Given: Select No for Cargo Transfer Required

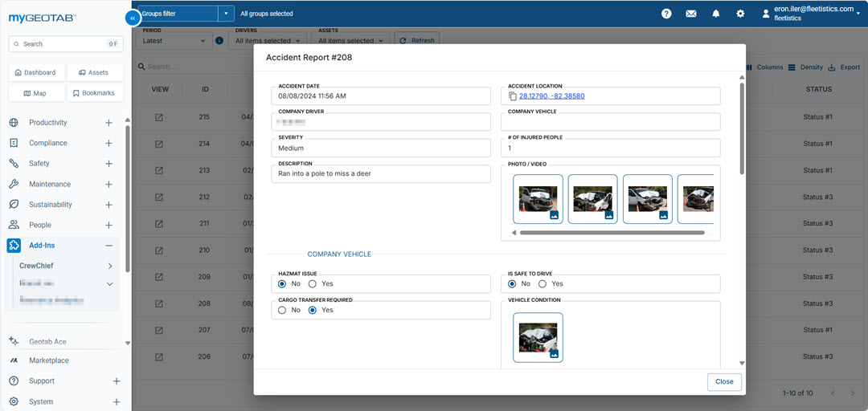Looking at the screenshot, I should 282,310.
